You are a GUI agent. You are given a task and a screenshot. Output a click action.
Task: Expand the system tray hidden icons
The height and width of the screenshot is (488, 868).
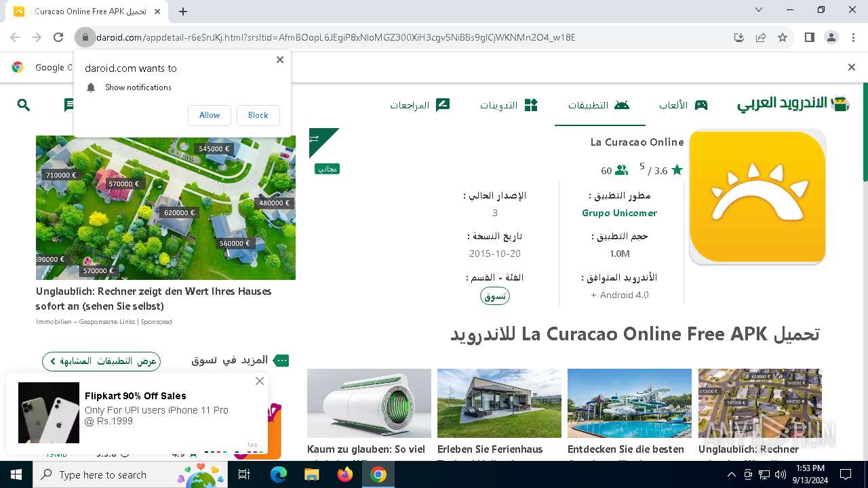click(731, 474)
